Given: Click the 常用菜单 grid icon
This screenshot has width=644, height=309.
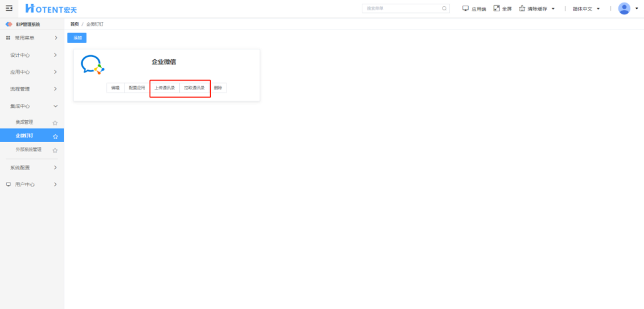Looking at the screenshot, I should [x=8, y=38].
